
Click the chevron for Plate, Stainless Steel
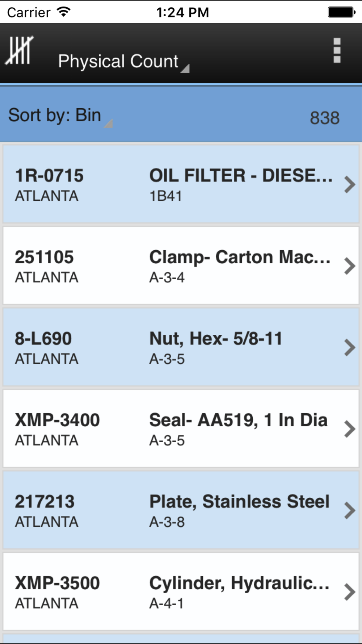[349, 510]
